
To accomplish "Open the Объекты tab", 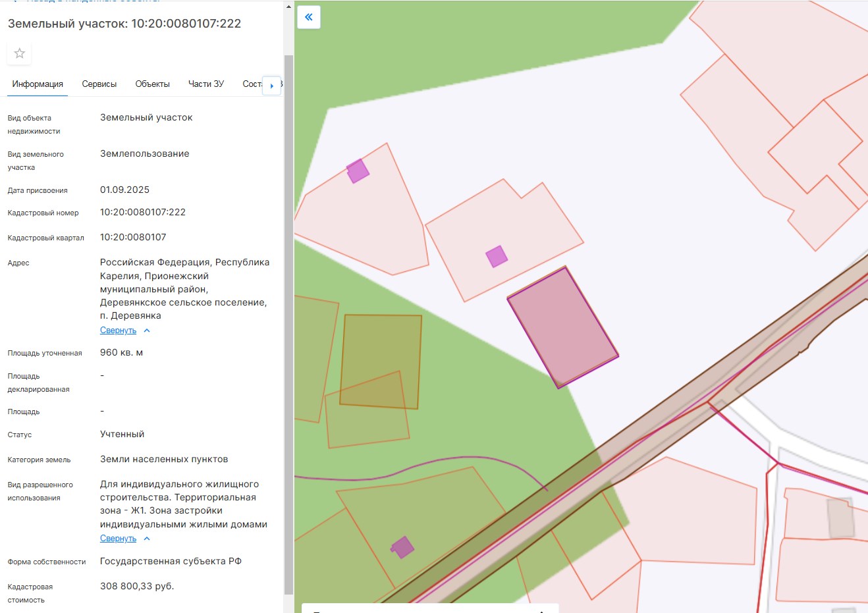I will pyautogui.click(x=153, y=84).
